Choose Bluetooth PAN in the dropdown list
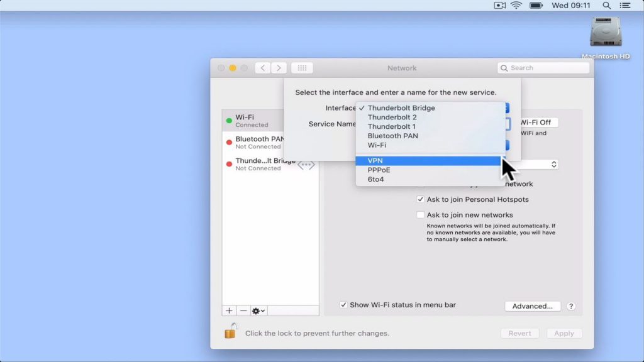 click(x=430, y=136)
